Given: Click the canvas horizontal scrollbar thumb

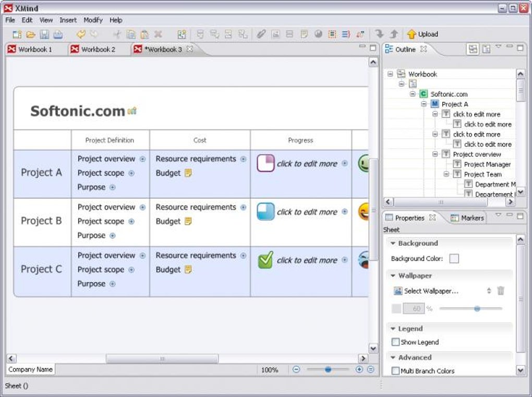Looking at the screenshot, I should (162, 358).
